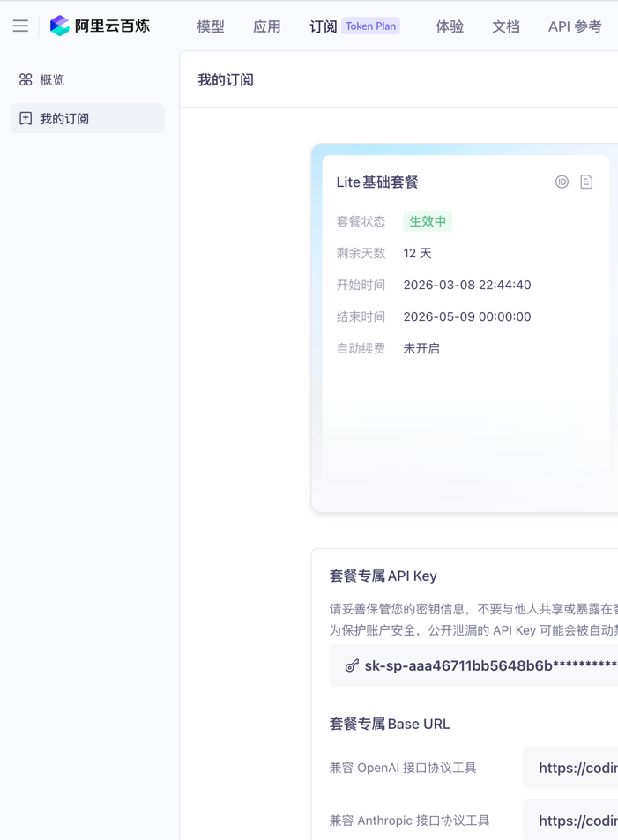Select the 订阅 tab in top navigation

click(323, 26)
